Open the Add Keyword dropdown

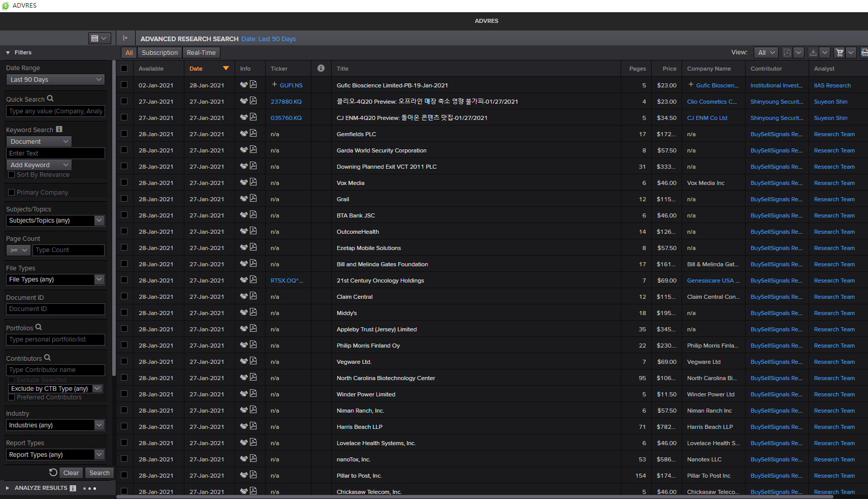(x=39, y=165)
